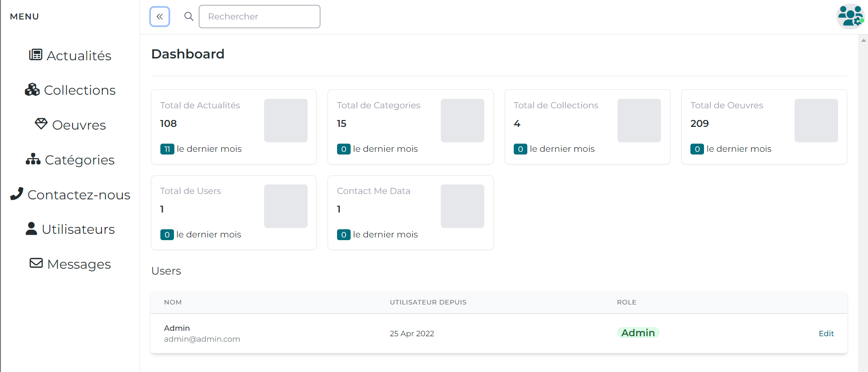Image resolution: width=868 pixels, height=372 pixels.
Task: Open the Contactez-nous section
Action: point(70,194)
